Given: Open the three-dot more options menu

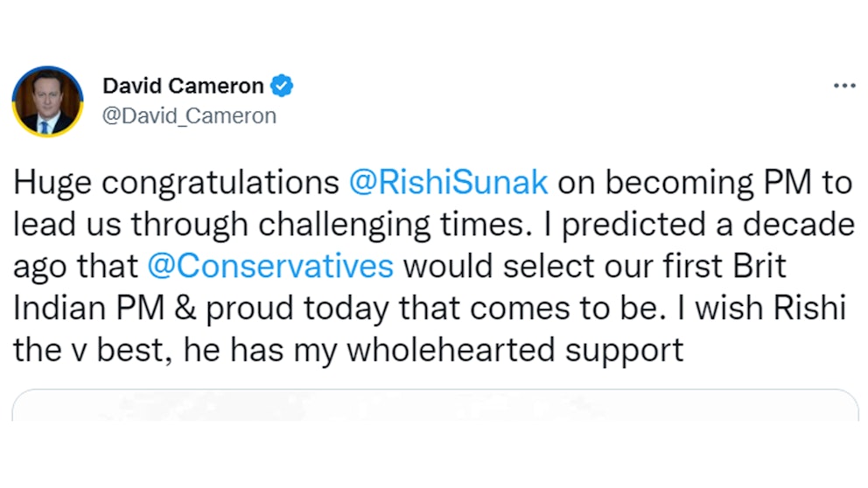Looking at the screenshot, I should pyautogui.click(x=843, y=86).
